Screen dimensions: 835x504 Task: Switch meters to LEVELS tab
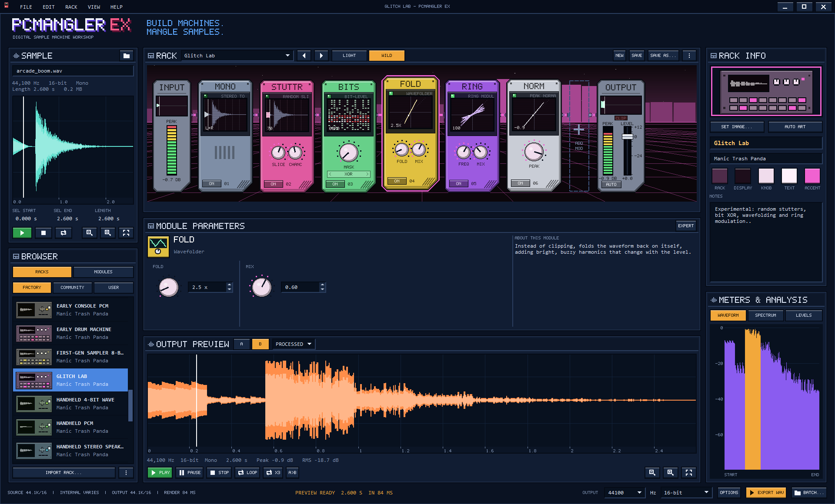(803, 315)
